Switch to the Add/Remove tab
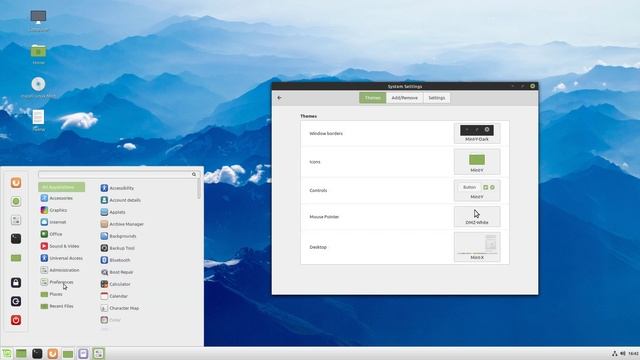Screen dimensions: 640x360 pyautogui.click(x=404, y=98)
